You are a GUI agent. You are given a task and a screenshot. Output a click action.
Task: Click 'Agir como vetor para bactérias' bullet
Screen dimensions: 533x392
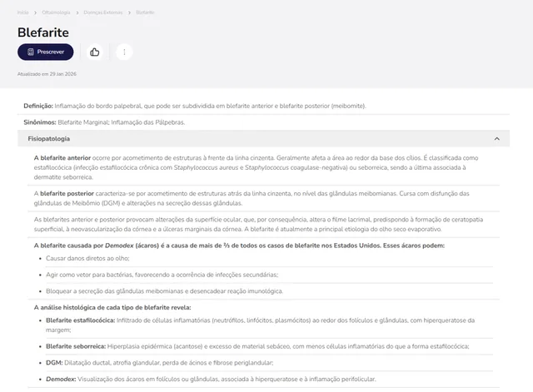pos(162,275)
